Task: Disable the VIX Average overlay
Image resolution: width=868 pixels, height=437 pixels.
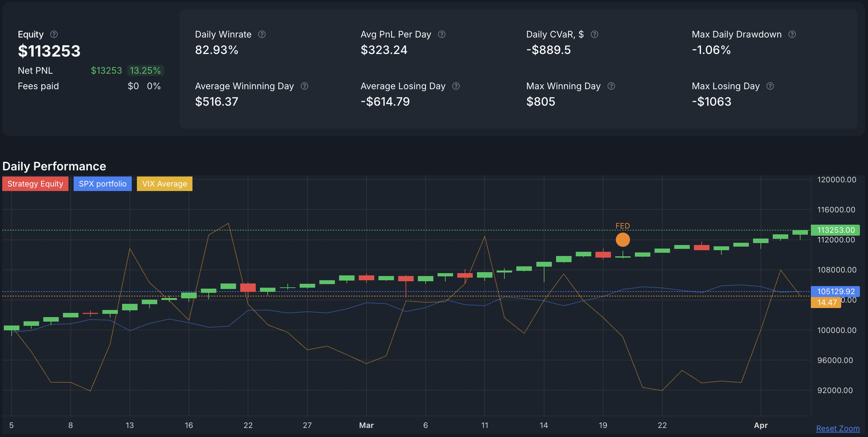Action: coord(164,184)
